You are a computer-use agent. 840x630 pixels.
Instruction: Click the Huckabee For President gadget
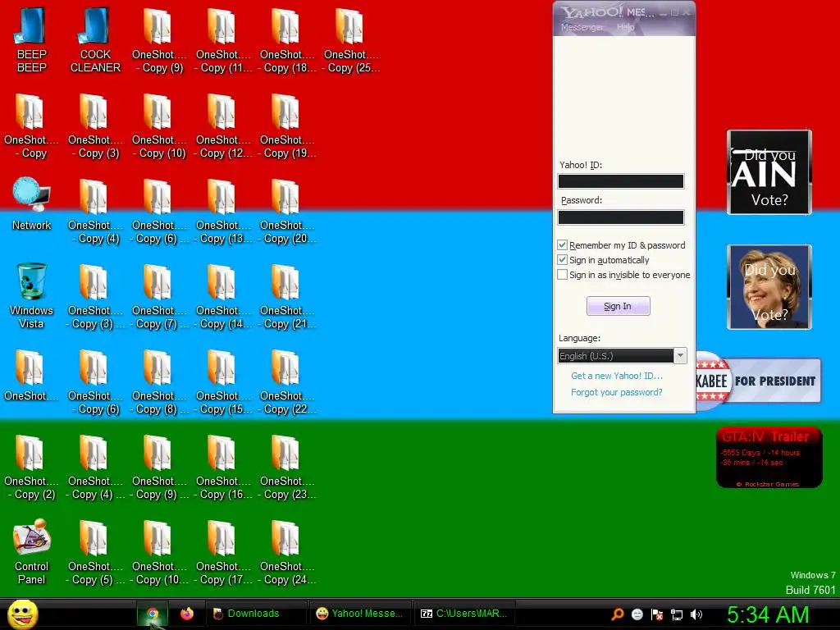pos(758,381)
